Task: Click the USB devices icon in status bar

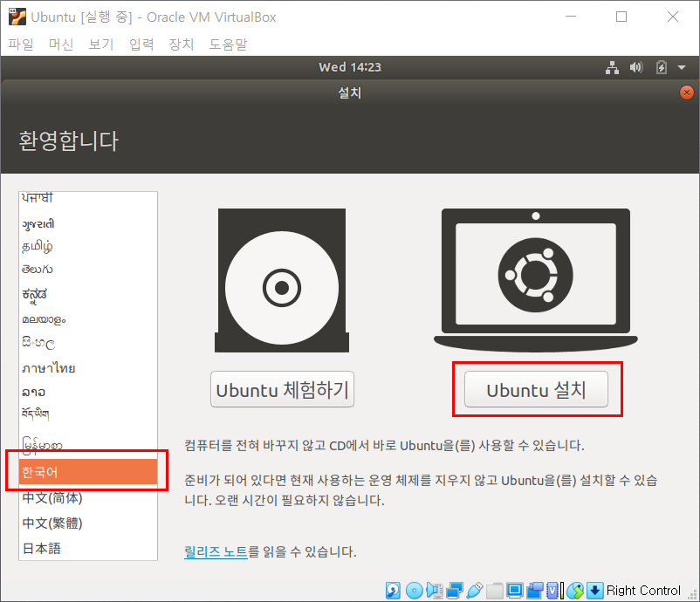Action: coord(475,591)
